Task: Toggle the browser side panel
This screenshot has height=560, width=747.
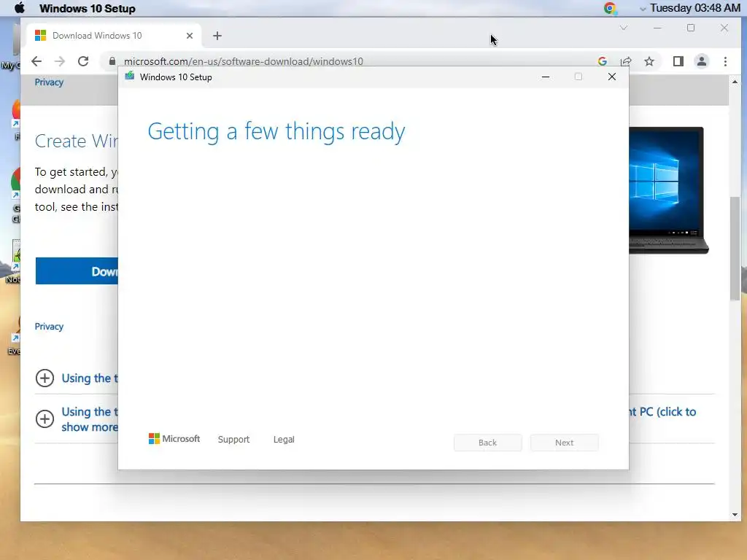Action: click(678, 61)
